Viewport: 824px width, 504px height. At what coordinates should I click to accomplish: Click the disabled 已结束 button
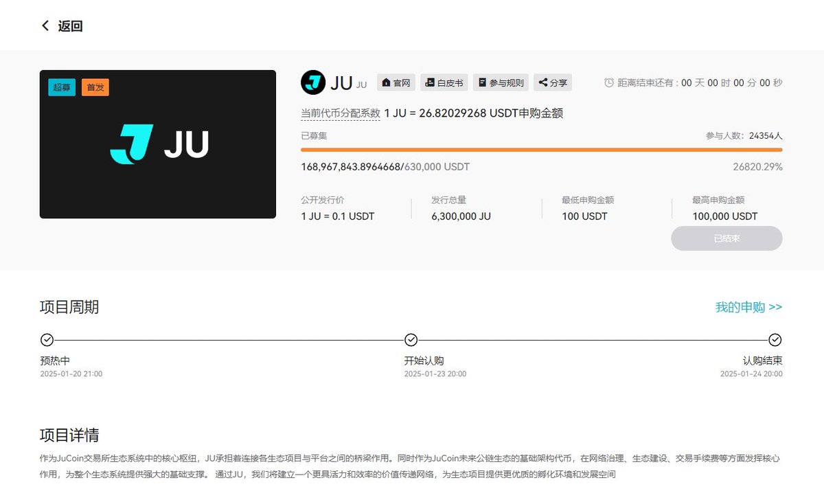pos(726,238)
